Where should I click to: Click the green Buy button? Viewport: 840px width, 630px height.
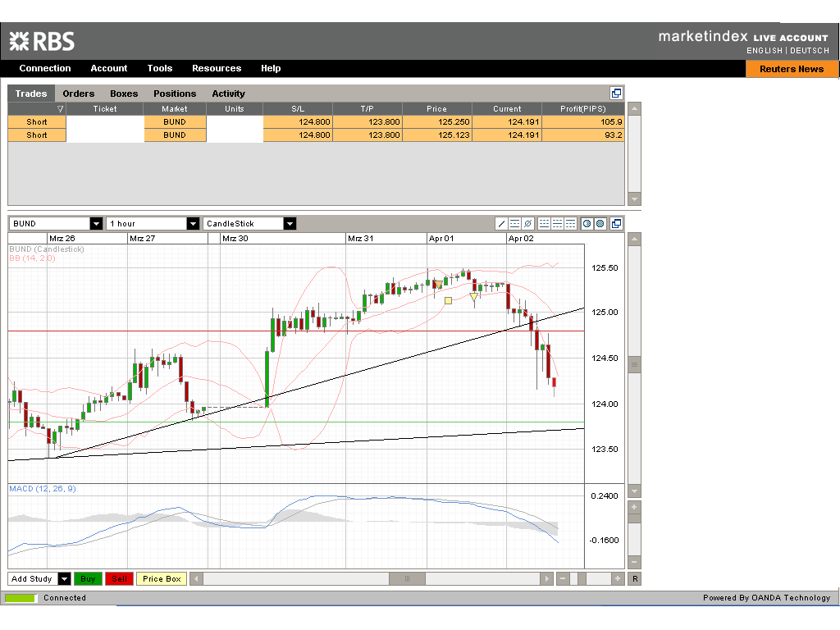(88, 579)
